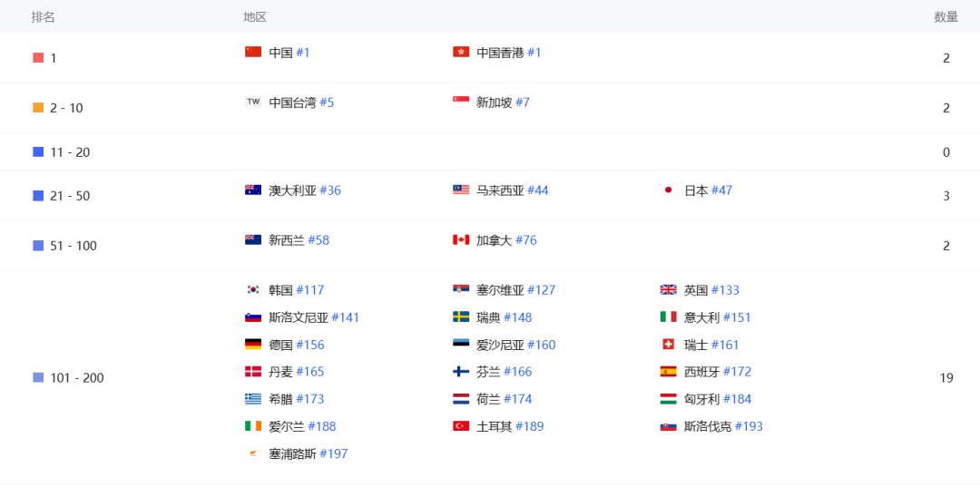Click the Switzerland flag icon
Viewport: 980px width, 487px height.
pyautogui.click(x=669, y=345)
